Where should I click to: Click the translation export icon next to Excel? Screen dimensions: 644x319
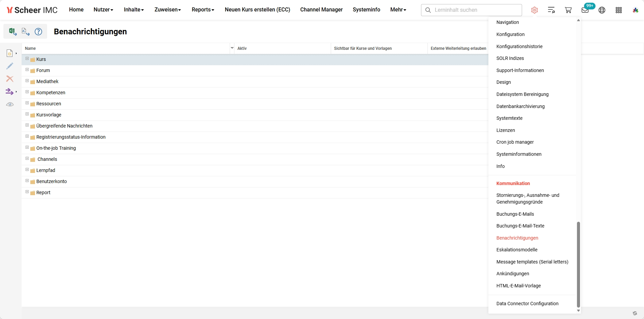pyautogui.click(x=26, y=32)
